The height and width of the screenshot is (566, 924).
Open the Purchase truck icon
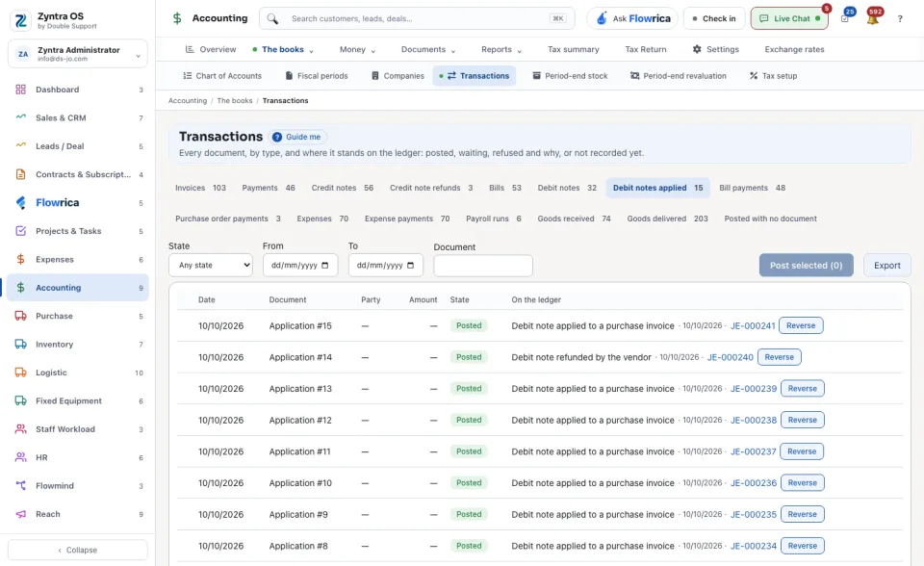point(20,316)
